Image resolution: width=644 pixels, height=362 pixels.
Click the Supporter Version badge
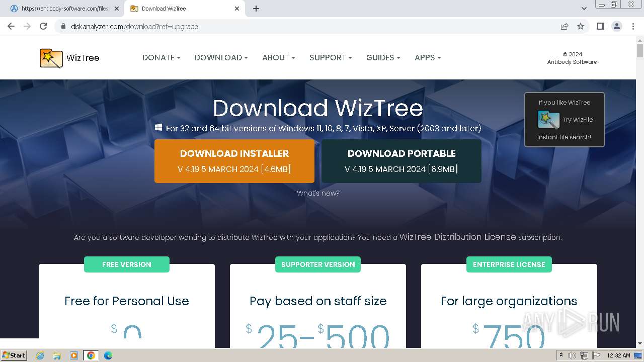318,264
